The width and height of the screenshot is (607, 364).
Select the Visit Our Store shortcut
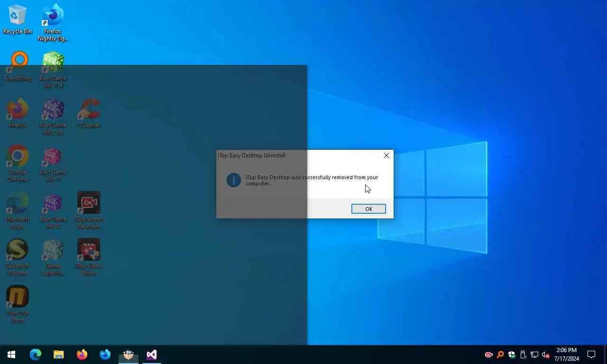tap(18, 304)
